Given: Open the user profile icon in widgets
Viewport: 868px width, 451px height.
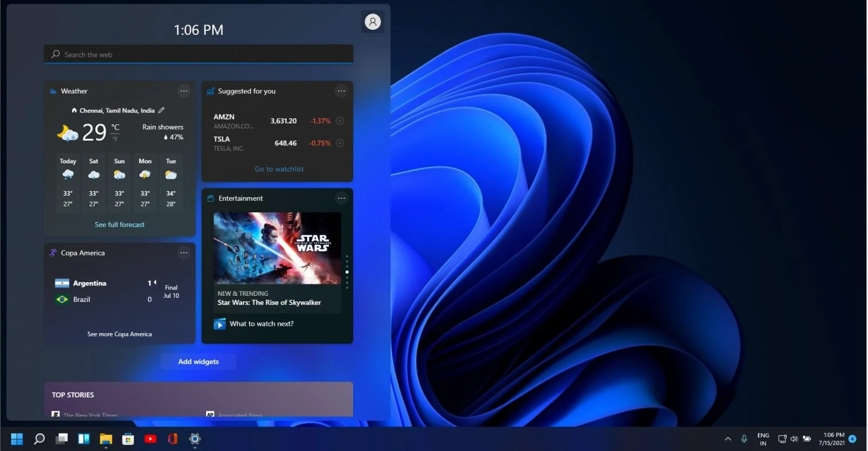Looking at the screenshot, I should click(x=373, y=22).
